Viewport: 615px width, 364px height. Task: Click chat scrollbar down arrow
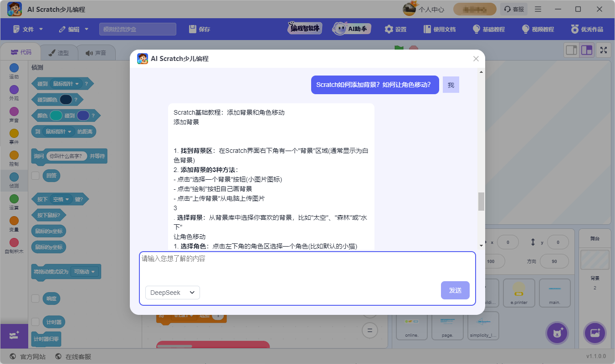point(481,246)
